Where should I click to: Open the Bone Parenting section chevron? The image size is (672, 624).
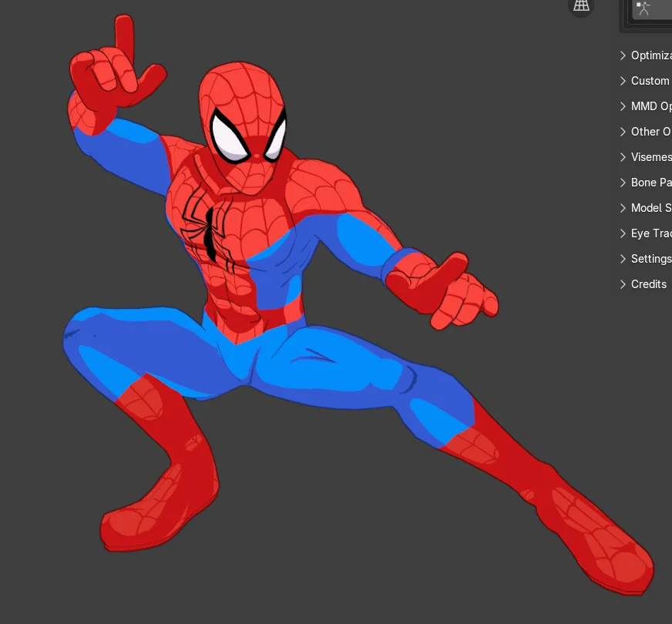pyautogui.click(x=623, y=183)
